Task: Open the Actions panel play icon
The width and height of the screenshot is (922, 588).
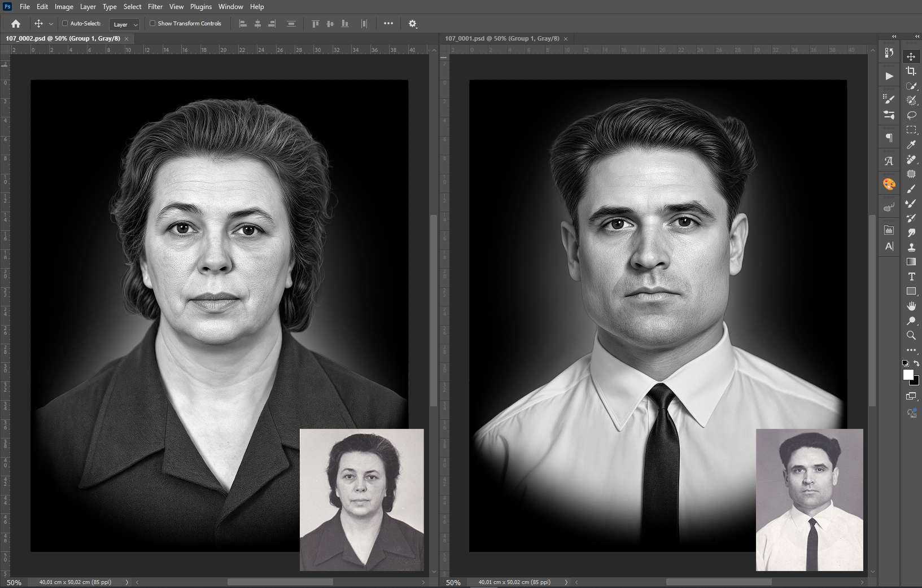Action: coord(889,76)
